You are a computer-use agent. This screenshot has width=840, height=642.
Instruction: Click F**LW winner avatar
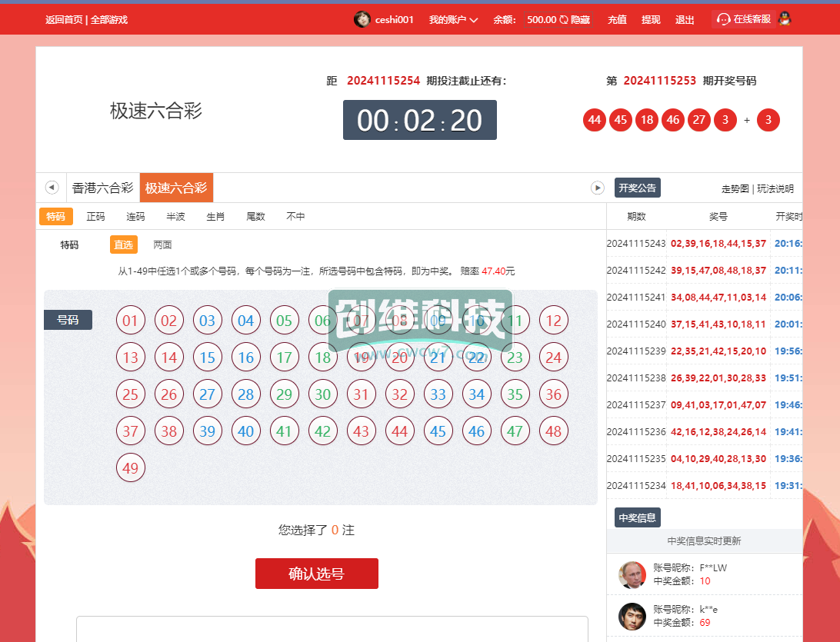point(632,574)
